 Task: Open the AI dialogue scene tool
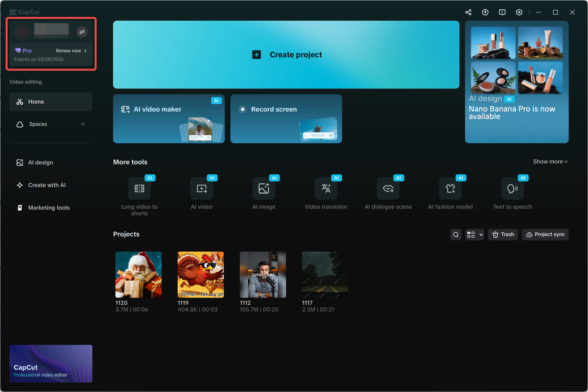tap(388, 189)
